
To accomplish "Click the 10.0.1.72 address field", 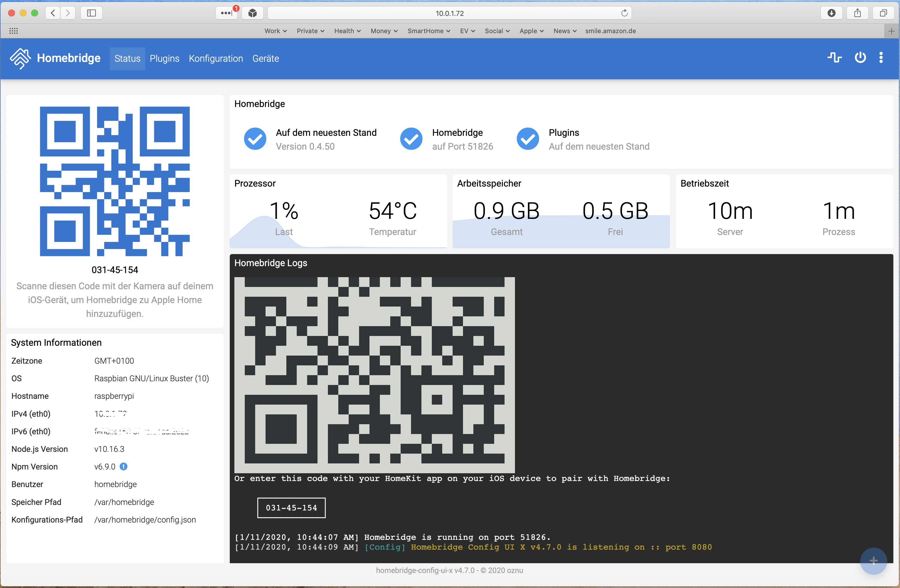I will (x=449, y=13).
